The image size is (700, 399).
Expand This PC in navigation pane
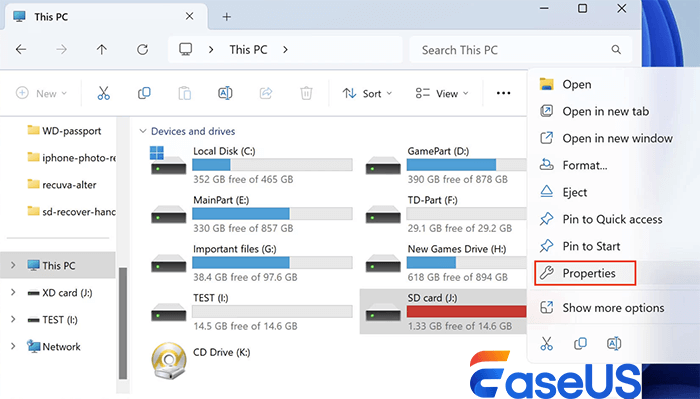(13, 266)
